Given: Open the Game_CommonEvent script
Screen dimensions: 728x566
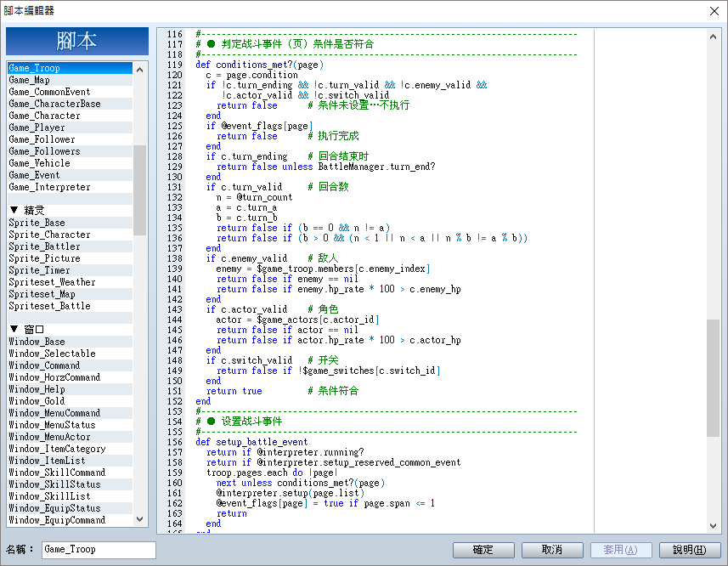Looking at the screenshot, I should 70,92.
